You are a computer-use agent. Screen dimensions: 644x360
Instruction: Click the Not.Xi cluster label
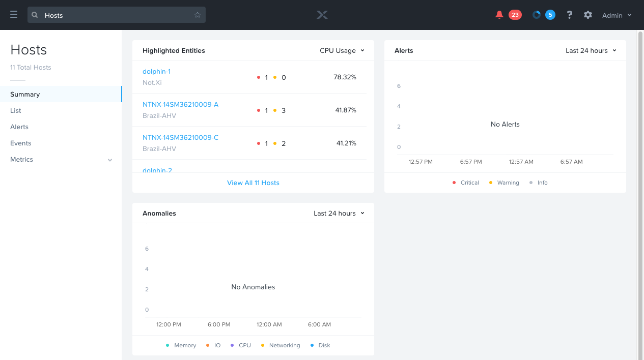(152, 82)
